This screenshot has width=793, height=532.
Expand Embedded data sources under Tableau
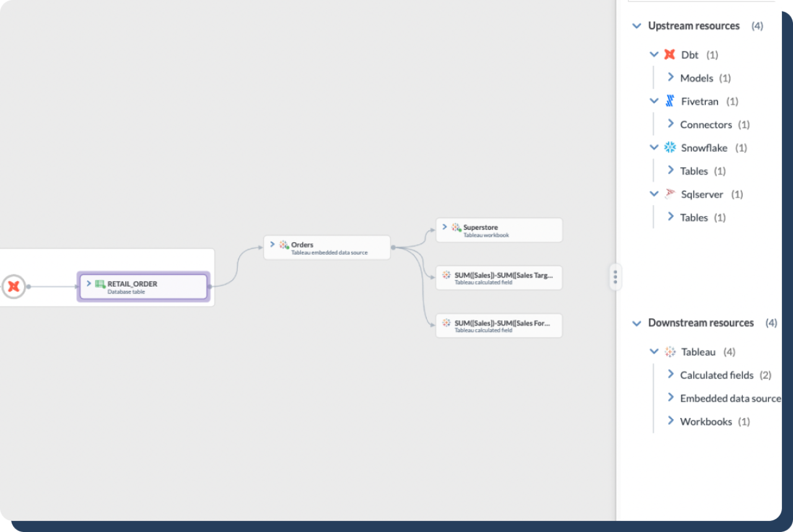pos(670,398)
